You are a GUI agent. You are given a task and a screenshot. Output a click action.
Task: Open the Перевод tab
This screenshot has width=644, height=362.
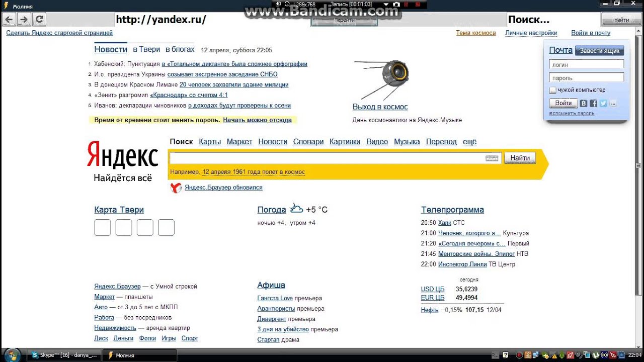click(441, 142)
